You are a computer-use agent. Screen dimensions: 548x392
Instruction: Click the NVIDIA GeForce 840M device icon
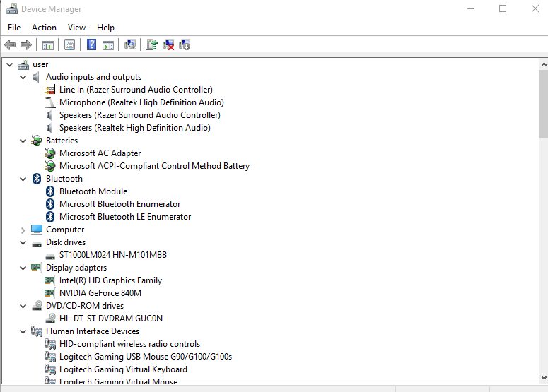(49, 293)
